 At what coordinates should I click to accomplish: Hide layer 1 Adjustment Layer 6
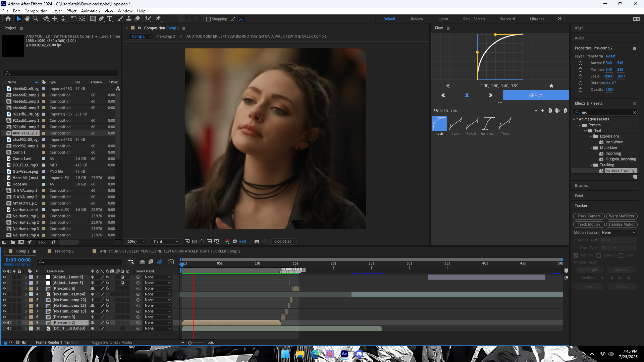(4, 277)
